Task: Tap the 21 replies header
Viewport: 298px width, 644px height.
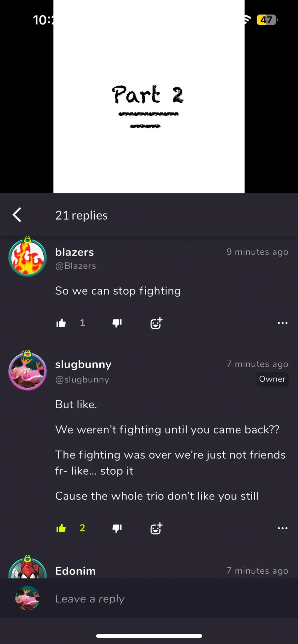Action: [81, 215]
